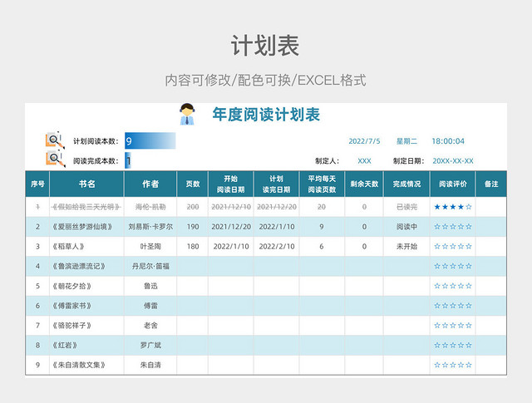Screen dimensions: 532x403
Task: Select the book cell 稻草人
Action: [x=86, y=246]
